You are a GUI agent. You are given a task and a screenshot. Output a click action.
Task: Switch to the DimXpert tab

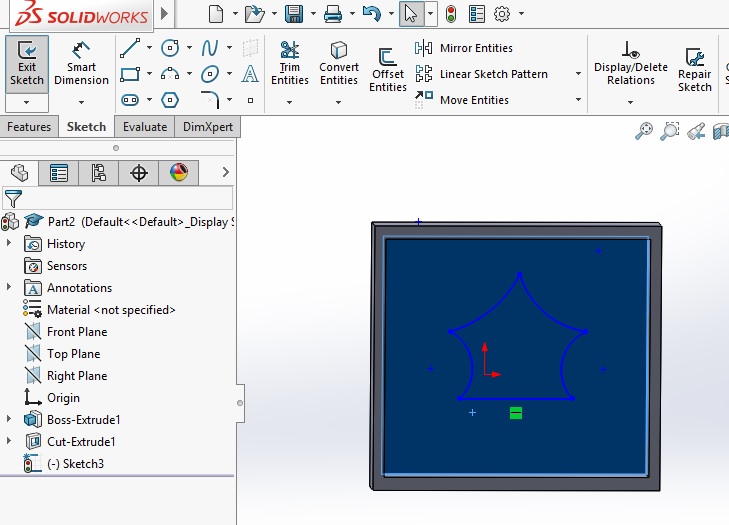[208, 127]
